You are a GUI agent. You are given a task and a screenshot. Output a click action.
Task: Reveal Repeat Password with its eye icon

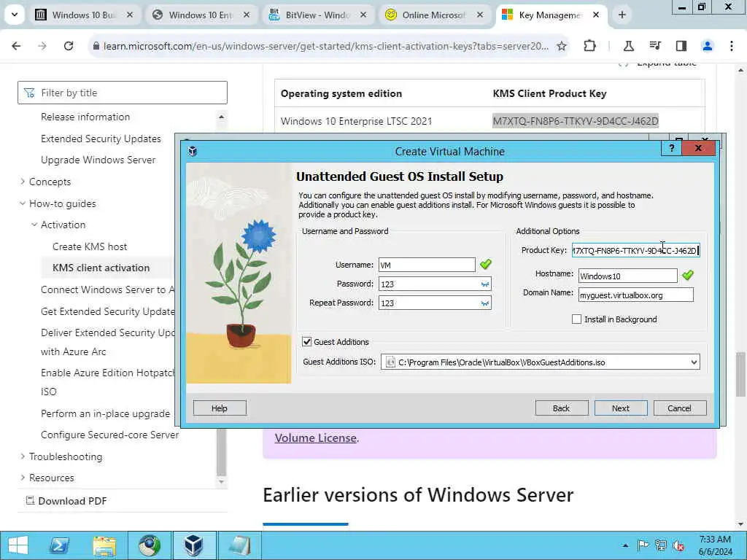click(485, 303)
